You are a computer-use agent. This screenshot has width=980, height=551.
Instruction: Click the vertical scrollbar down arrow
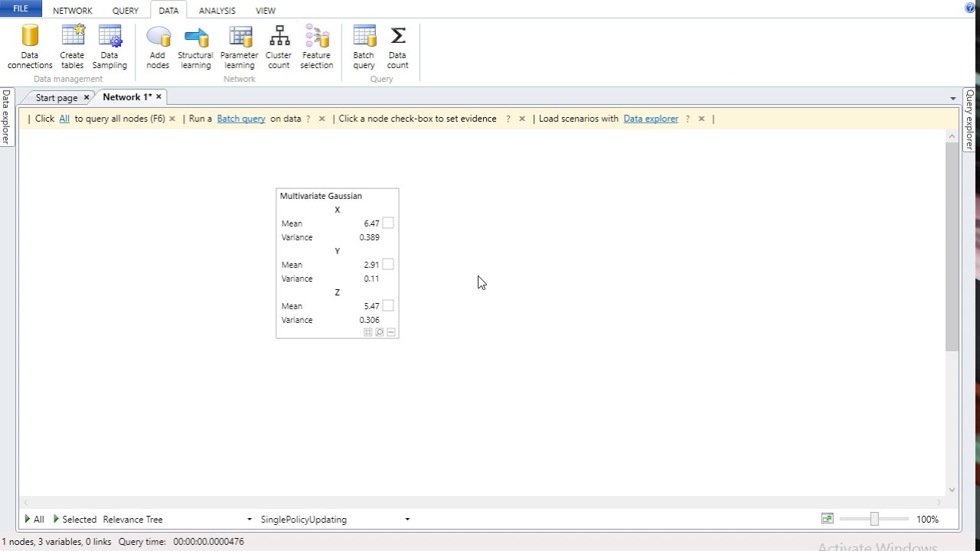pyautogui.click(x=952, y=490)
